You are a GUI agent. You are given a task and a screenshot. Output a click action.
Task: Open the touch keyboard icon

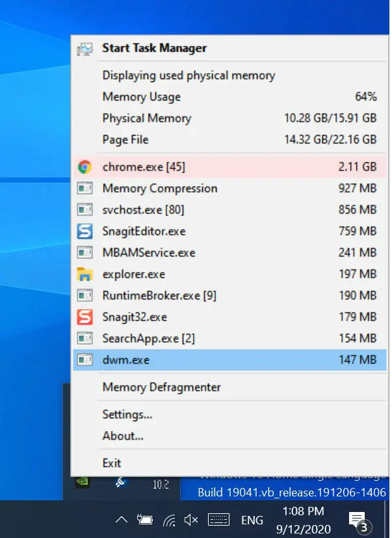tap(218, 520)
